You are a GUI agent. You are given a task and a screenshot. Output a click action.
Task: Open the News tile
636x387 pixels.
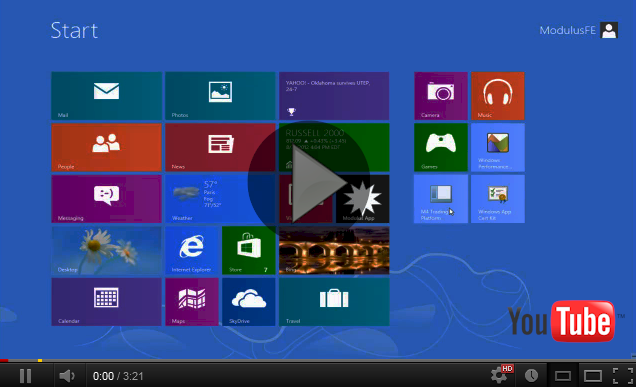(220, 148)
